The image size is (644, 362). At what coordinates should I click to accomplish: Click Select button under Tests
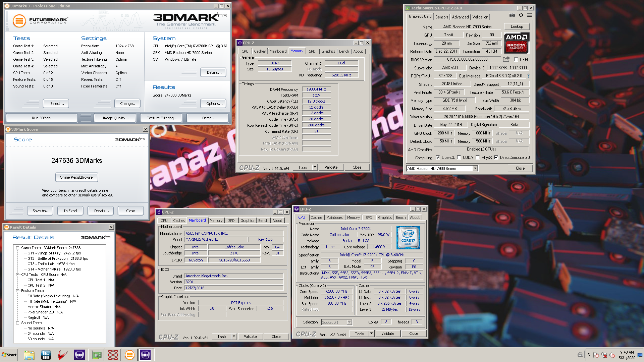(56, 104)
